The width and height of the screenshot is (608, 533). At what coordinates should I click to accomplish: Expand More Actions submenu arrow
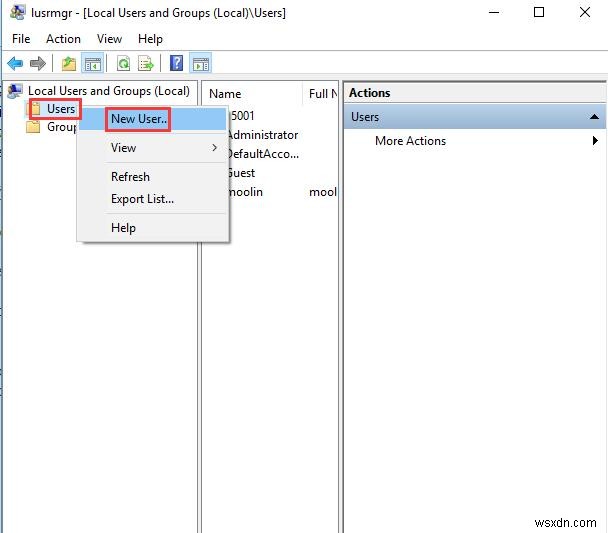coord(595,141)
